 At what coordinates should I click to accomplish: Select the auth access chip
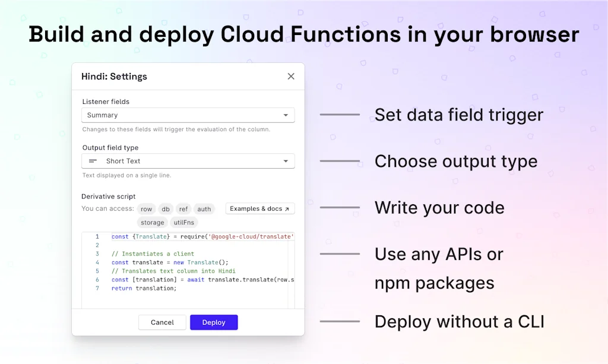[204, 209]
